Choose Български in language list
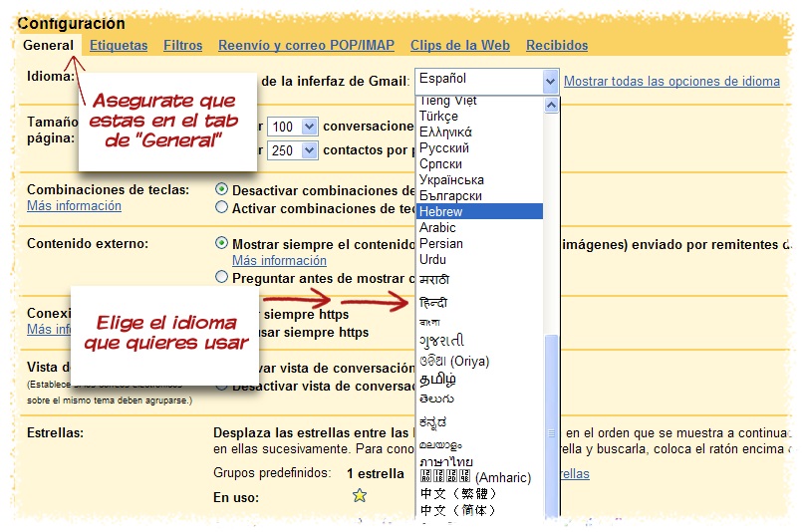Viewport: 802px width, 532px height. tap(480, 195)
